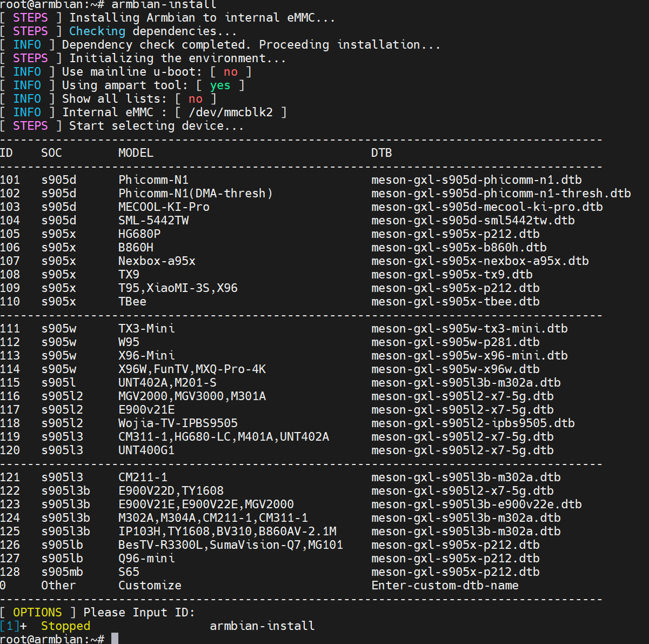Click the "MODEL" column header
The image size is (649, 644).
(136, 153)
